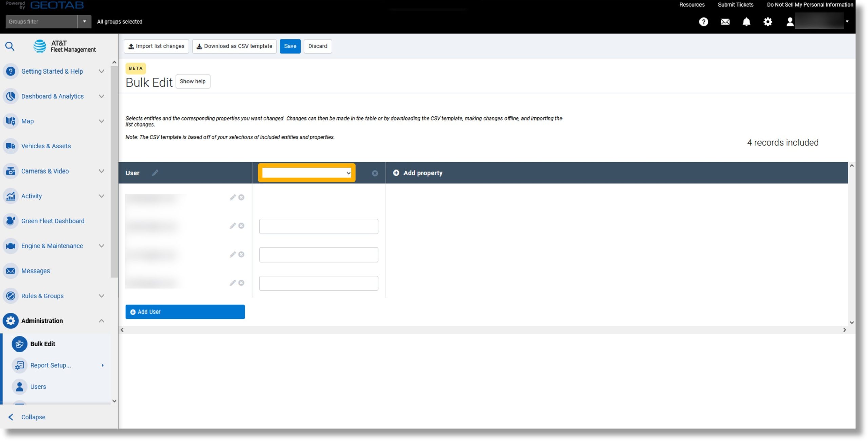Click Do Not Sell My Personal Information

[x=810, y=5]
